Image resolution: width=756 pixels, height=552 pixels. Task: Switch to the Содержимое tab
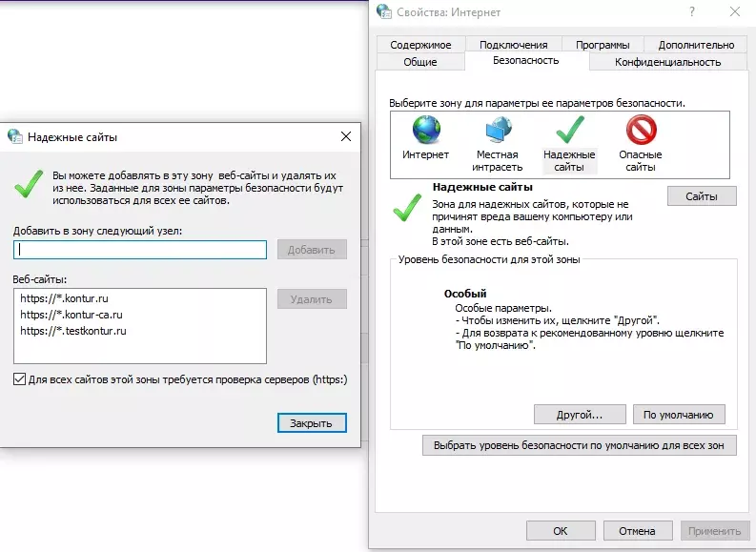coord(420,45)
